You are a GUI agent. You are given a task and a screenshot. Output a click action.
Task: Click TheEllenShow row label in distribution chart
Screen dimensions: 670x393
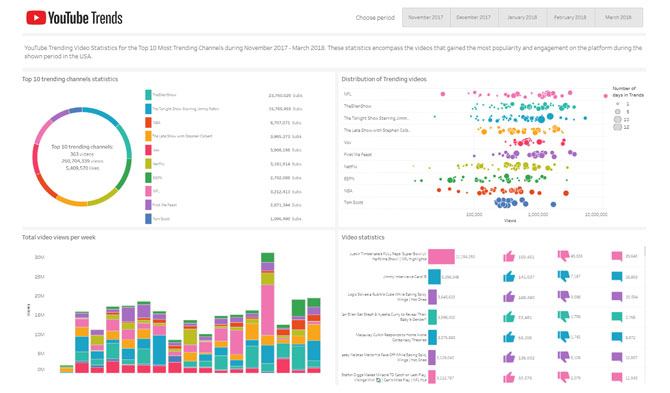click(358, 106)
